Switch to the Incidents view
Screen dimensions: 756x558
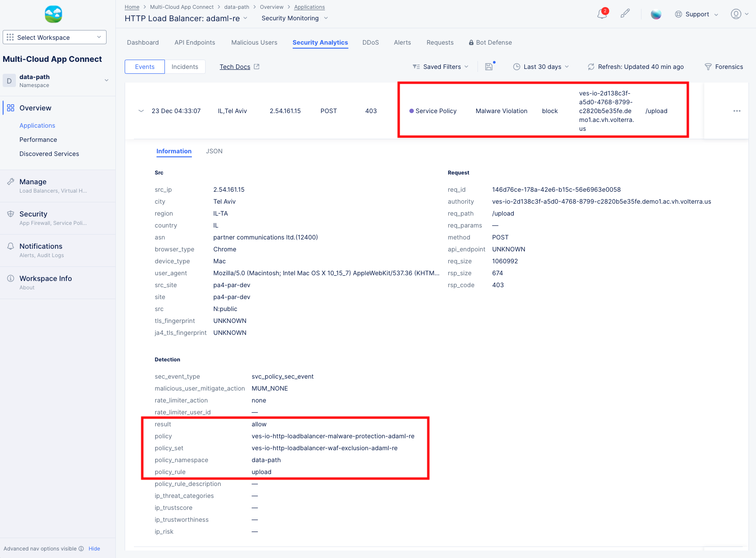[x=185, y=66]
